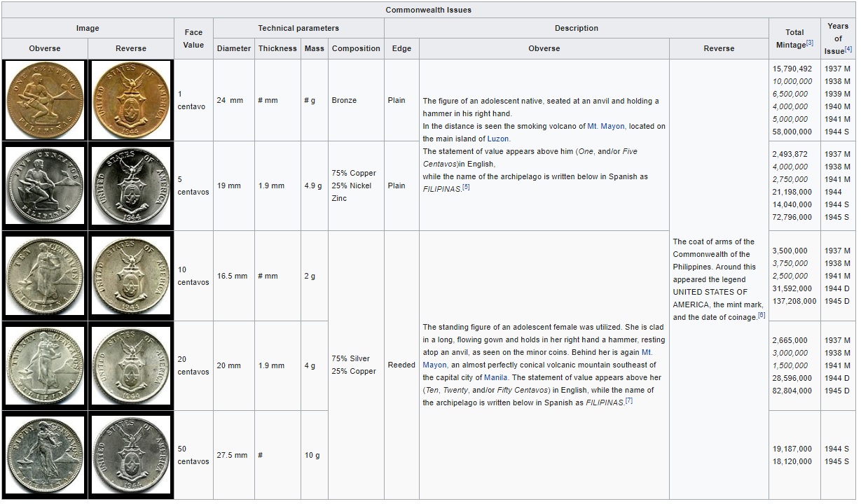861x504 pixels.
Task: Click the Edge column header
Action: [401, 48]
